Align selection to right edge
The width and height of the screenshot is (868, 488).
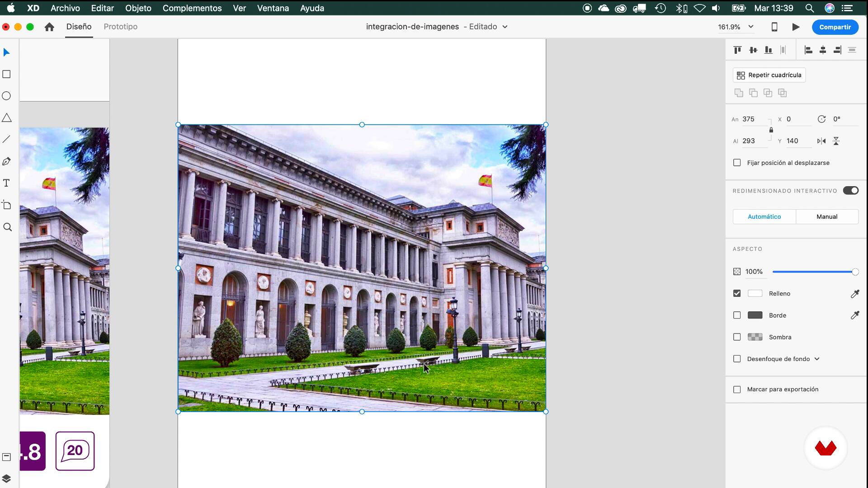pyautogui.click(x=837, y=50)
